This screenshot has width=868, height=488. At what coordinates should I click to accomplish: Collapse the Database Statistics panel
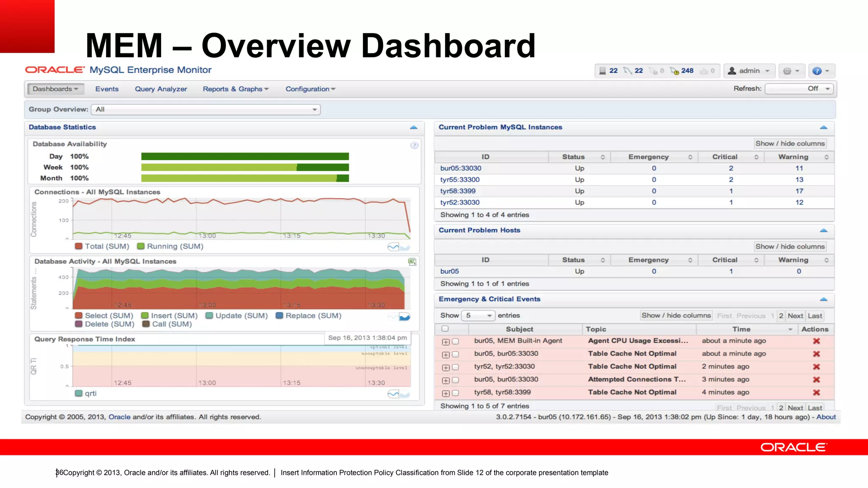point(414,128)
